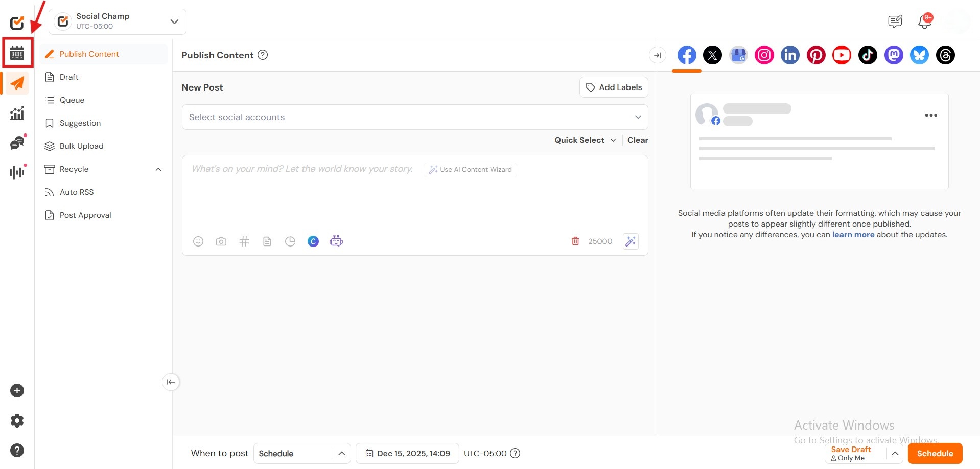Select the Pinterest preview icon

coord(816,55)
